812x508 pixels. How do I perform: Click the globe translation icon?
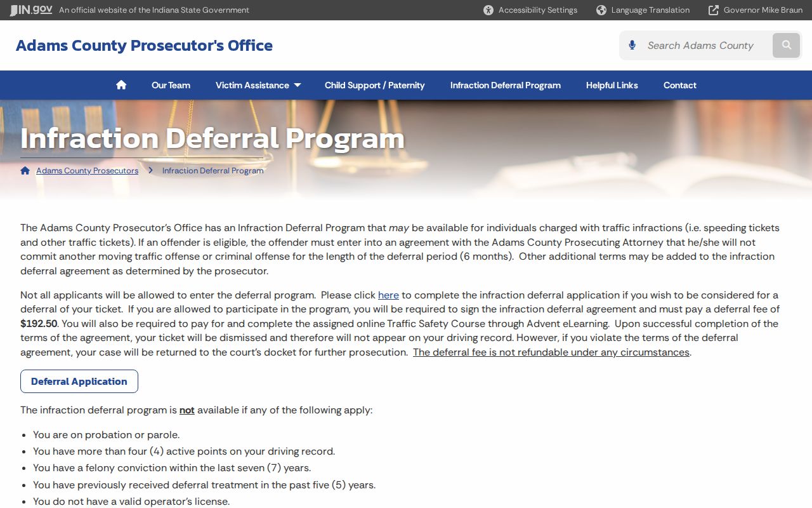pos(601,10)
